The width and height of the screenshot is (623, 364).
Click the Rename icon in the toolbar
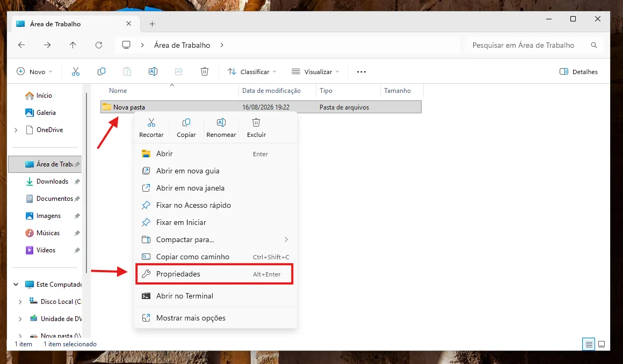153,71
